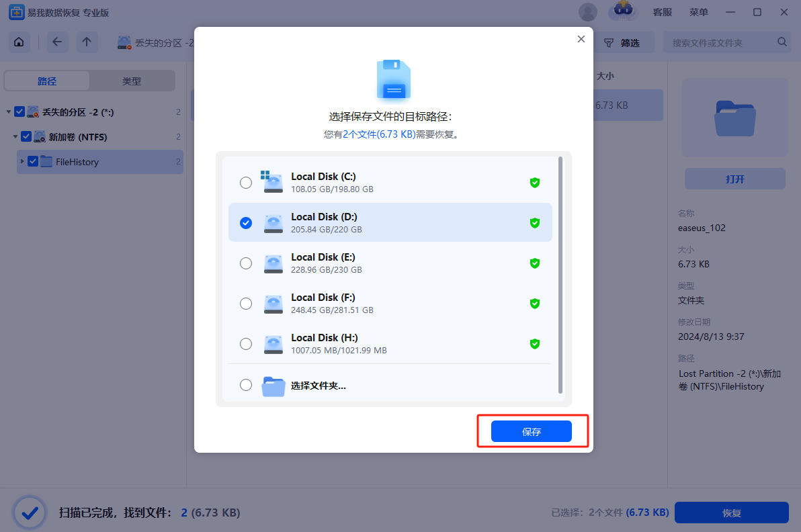
Task: Click the green shield on the Local Disk (H:) row
Action: 535,344
